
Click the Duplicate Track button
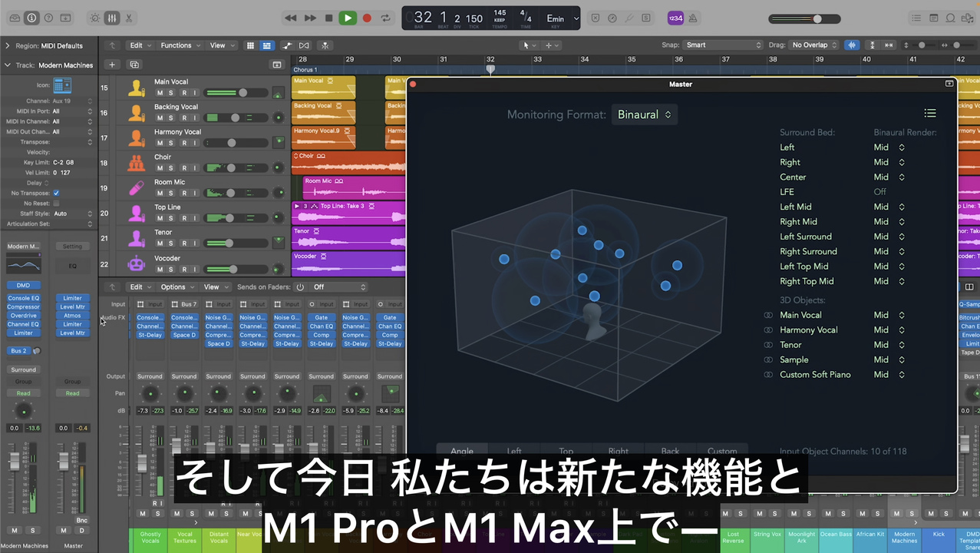pos(134,65)
